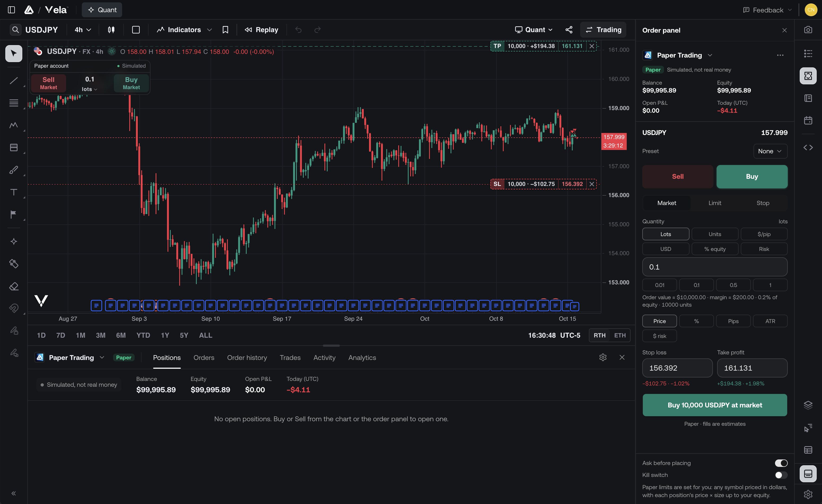Open Order panel three-dot menu
The width and height of the screenshot is (822, 504).
(780, 55)
